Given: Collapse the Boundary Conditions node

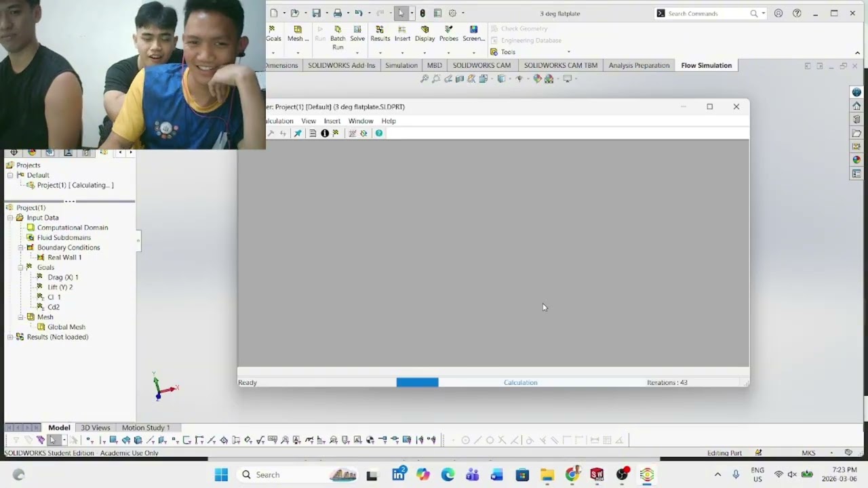Looking at the screenshot, I should pos(20,247).
